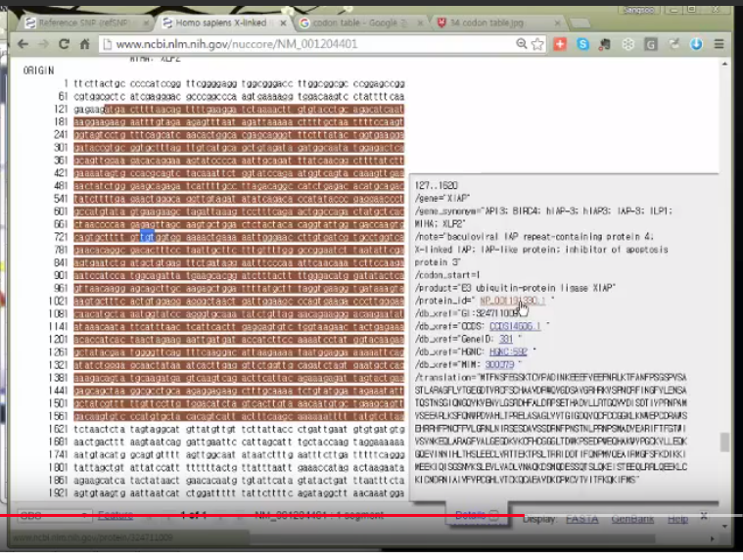Close the 34 codon table.jpg tab
Viewport: 743px width, 560px height.
coord(557,23)
